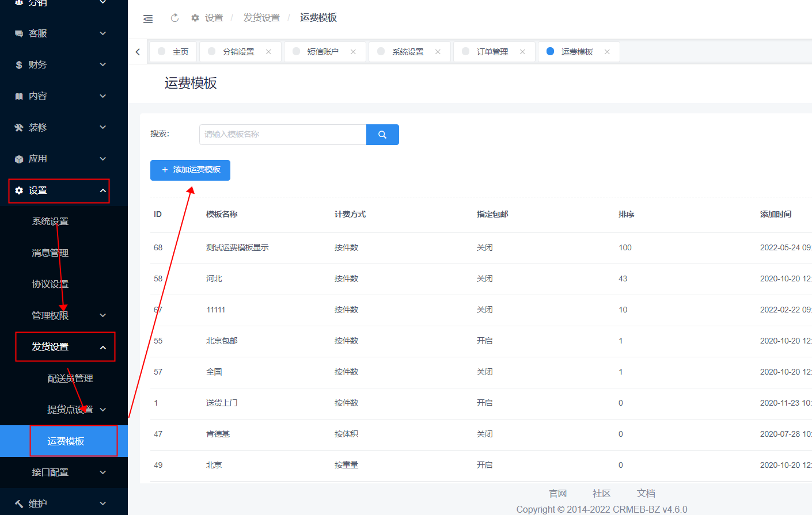This screenshot has height=515, width=812.
Task: Click the 装修 tools icon in sidebar
Action: coord(19,128)
